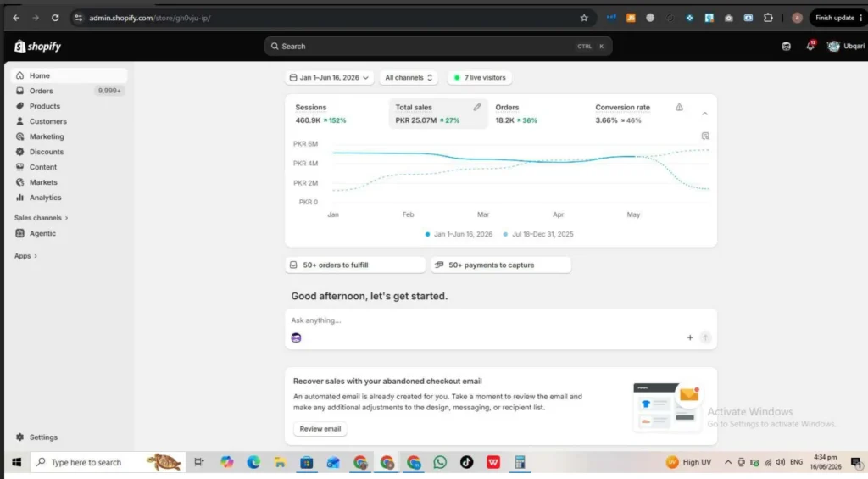Click the Jan 1–Jun 16, 2026 chart legend
Image resolution: width=868 pixels, height=479 pixels.
coord(459,234)
